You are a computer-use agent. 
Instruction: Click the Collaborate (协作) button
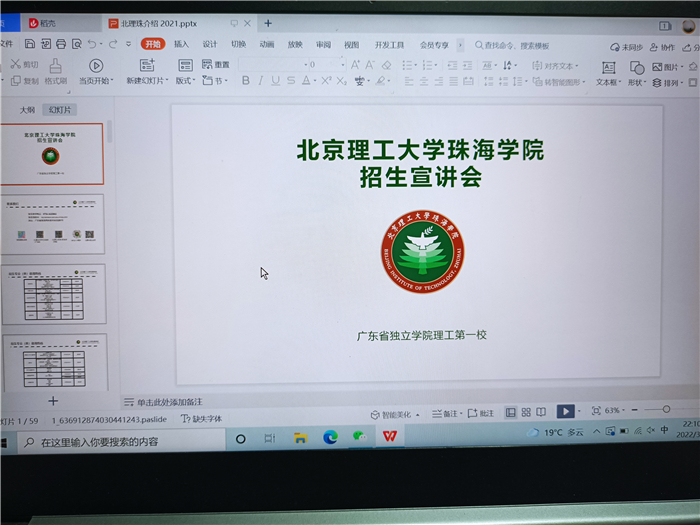tap(662, 47)
